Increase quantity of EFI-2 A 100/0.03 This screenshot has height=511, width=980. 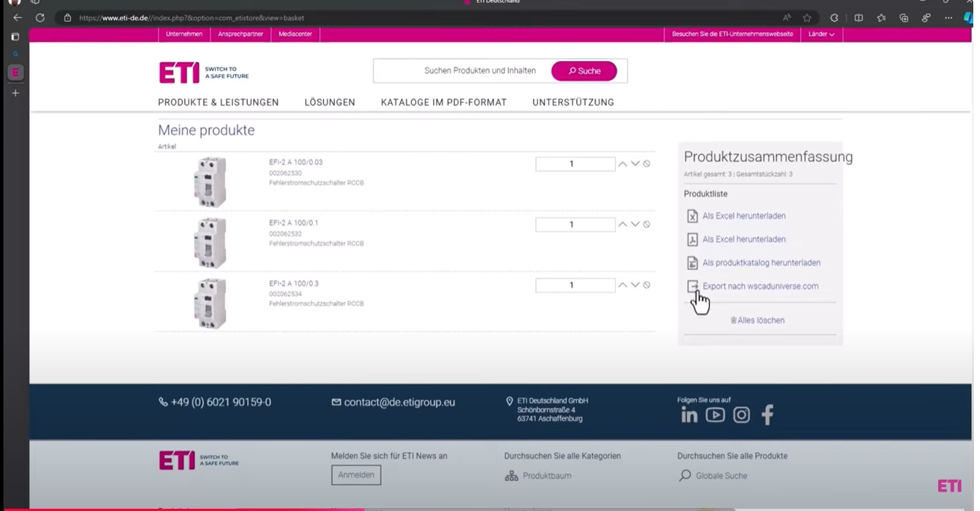tap(622, 164)
